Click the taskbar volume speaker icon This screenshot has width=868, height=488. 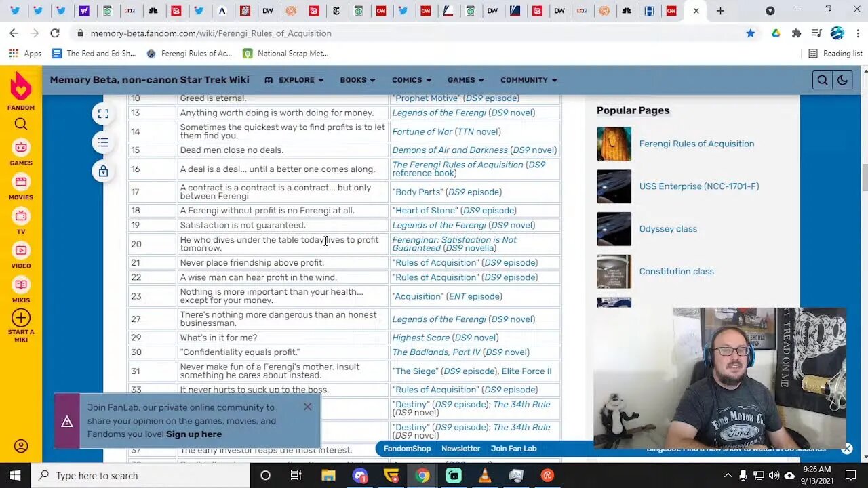pyautogui.click(x=775, y=475)
